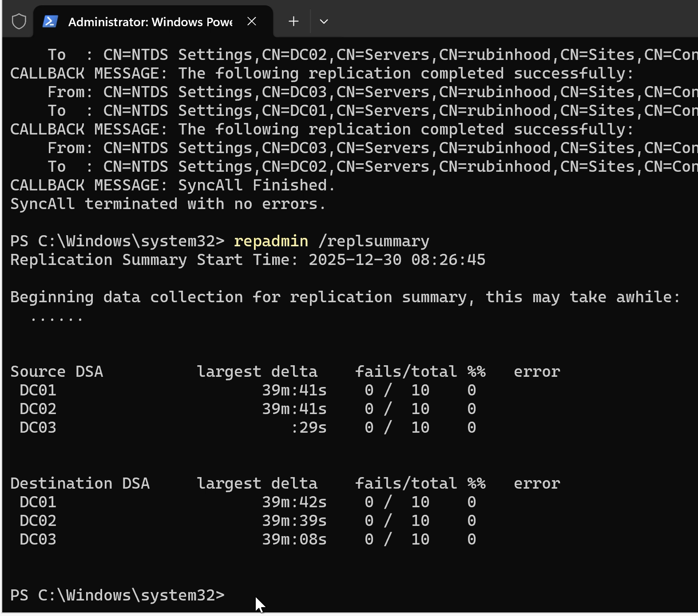
Task: Open a new tab with the plus icon
Action: click(x=293, y=21)
